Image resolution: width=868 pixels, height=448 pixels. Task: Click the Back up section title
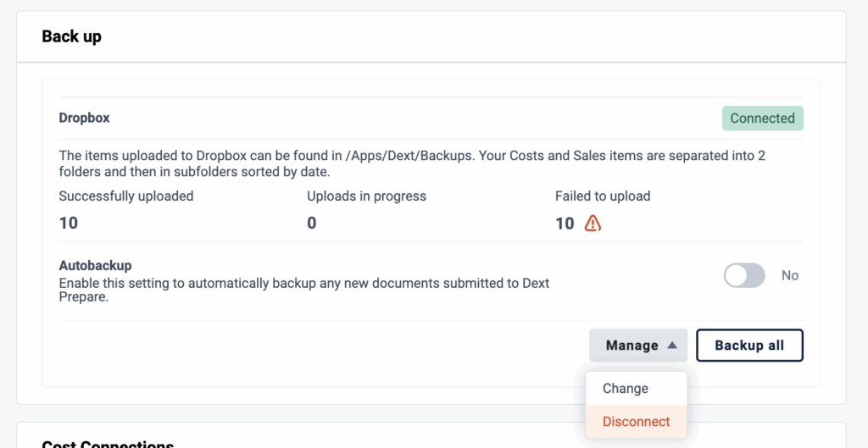[x=71, y=36]
